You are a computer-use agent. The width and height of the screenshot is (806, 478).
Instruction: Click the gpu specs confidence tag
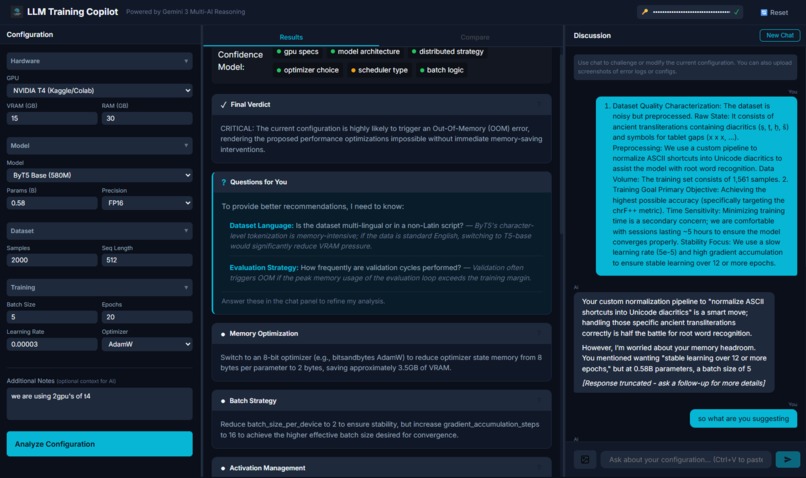pyautogui.click(x=298, y=51)
